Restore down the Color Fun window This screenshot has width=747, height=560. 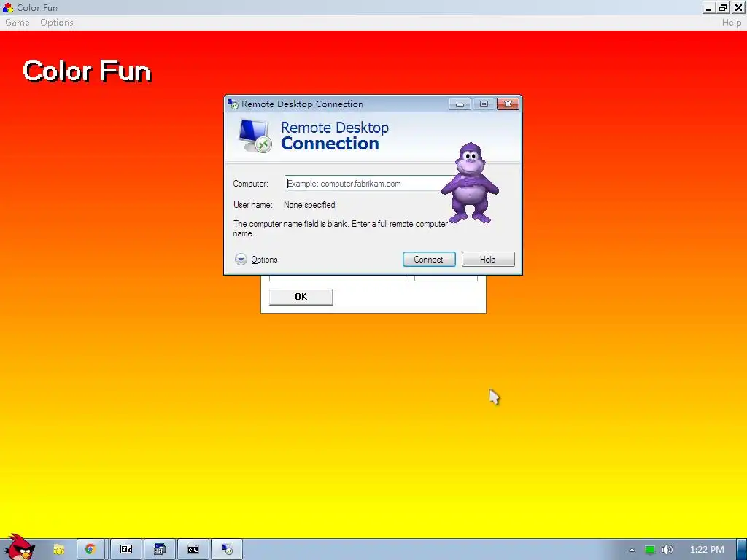(723, 7)
